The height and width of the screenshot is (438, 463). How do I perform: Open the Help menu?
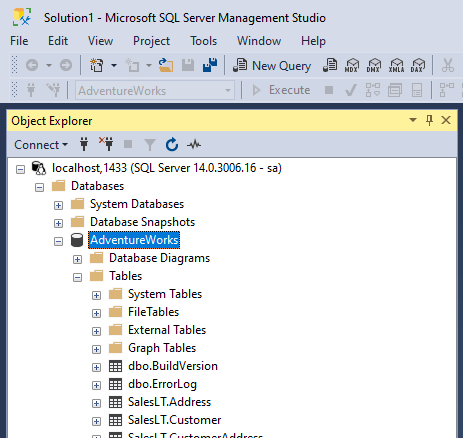tap(313, 41)
